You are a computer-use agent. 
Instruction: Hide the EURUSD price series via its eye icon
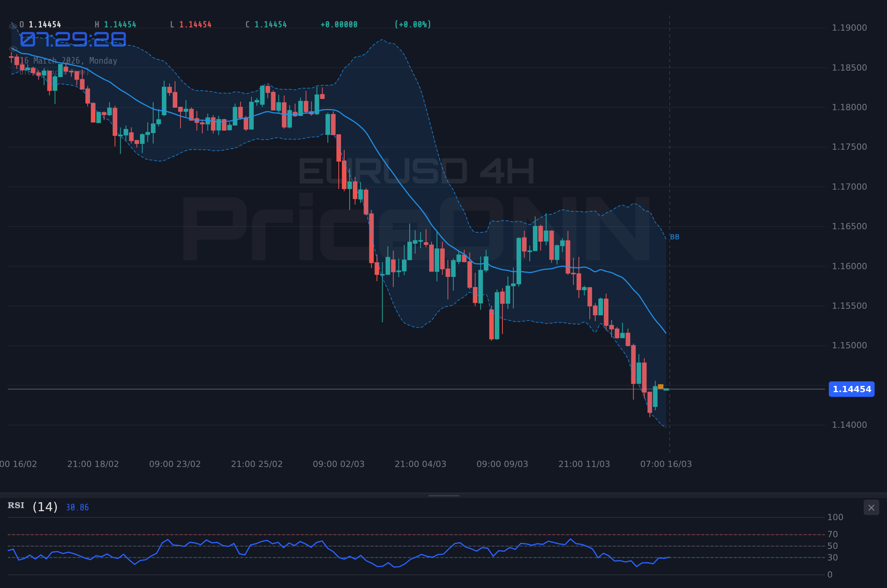click(13, 26)
